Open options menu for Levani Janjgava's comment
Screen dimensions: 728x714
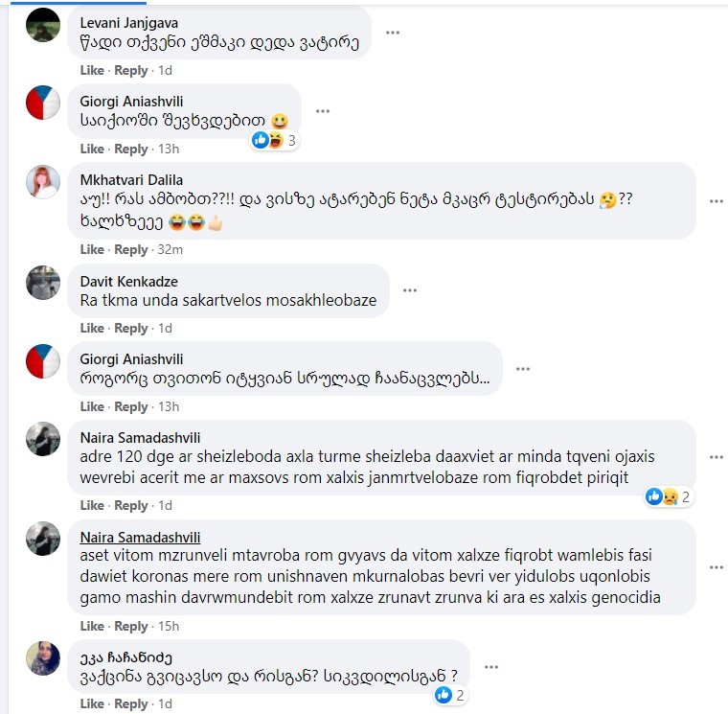[393, 33]
